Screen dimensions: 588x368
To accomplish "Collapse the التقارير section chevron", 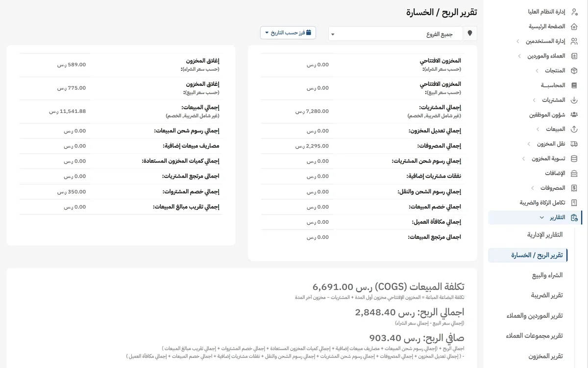I will click(x=541, y=217).
